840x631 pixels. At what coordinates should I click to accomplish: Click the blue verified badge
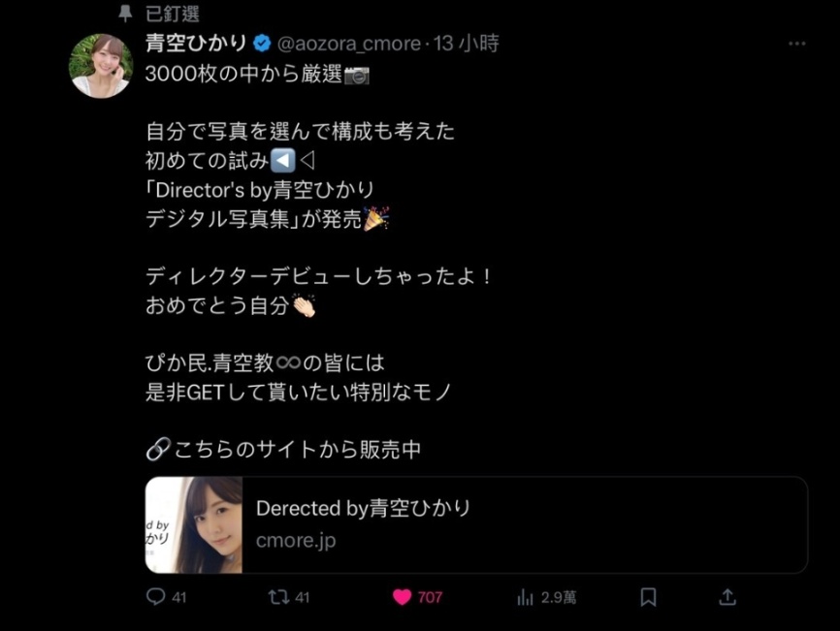[x=262, y=44]
